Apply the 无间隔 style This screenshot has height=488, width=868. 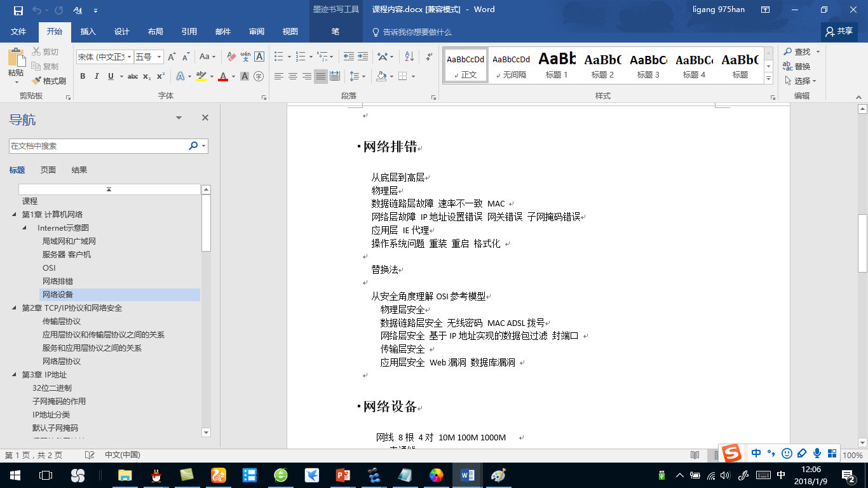point(511,65)
